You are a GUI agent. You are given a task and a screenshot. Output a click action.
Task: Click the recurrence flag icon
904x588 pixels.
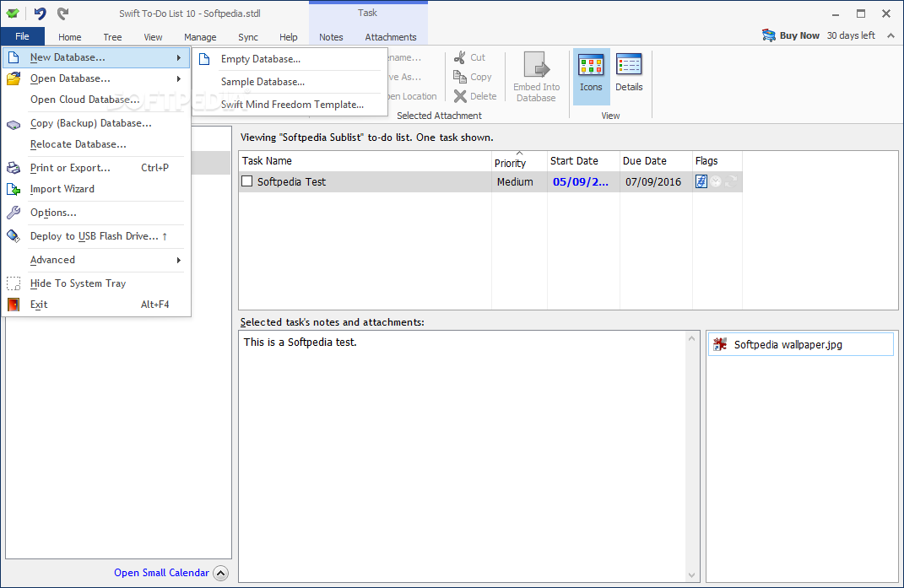pos(731,181)
